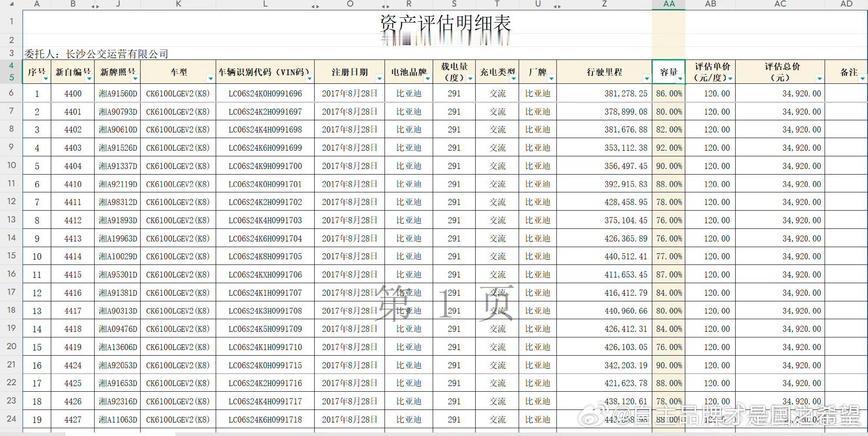Screen dimensions: 868x436
Task: Select column L header
Action: click(265, 4)
